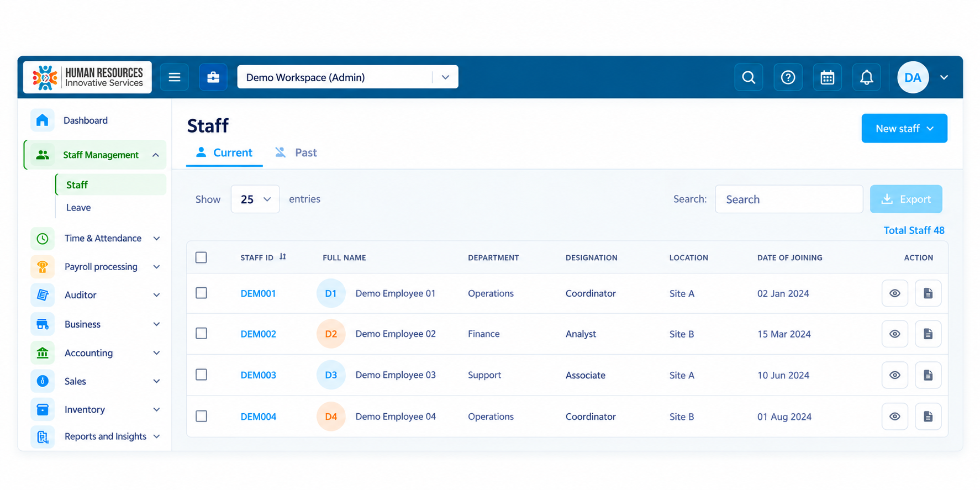View DEM003 using the eye icon
Image resolution: width=980 pixels, height=490 pixels.
(x=895, y=375)
